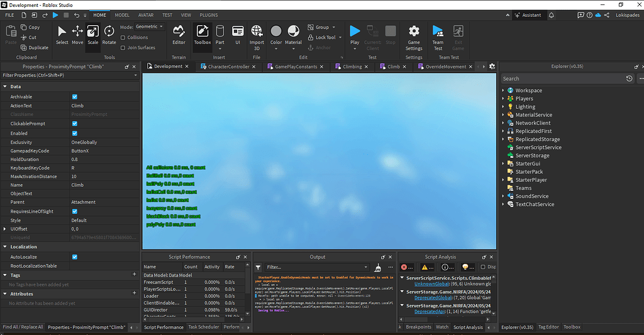Open viewport tab settings gear

[492, 66]
